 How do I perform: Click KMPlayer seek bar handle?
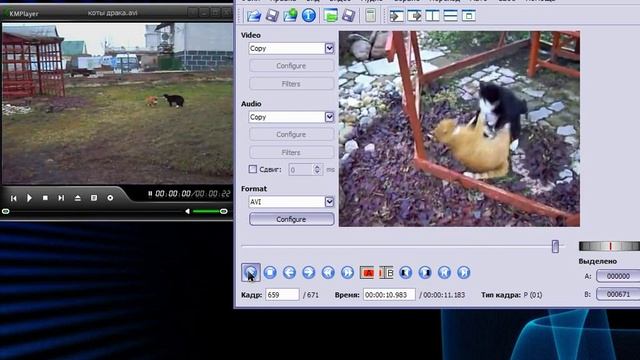click(x=6, y=211)
